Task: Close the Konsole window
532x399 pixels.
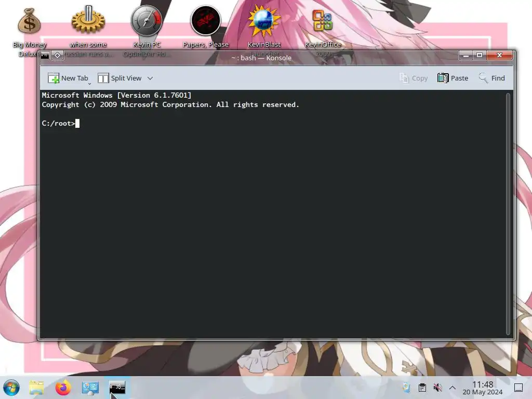Action: coord(499,55)
